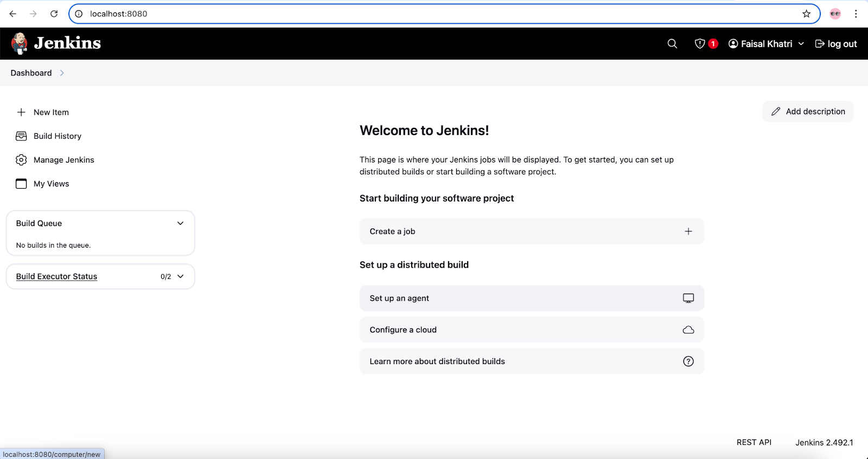The image size is (868, 459).
Task: Click the log out link
Action: coord(836,44)
